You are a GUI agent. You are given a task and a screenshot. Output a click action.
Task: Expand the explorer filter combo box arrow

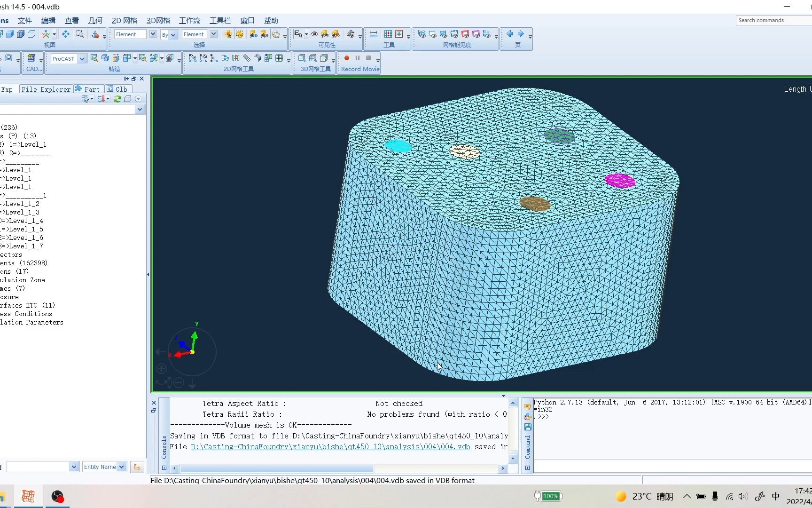[x=140, y=109]
